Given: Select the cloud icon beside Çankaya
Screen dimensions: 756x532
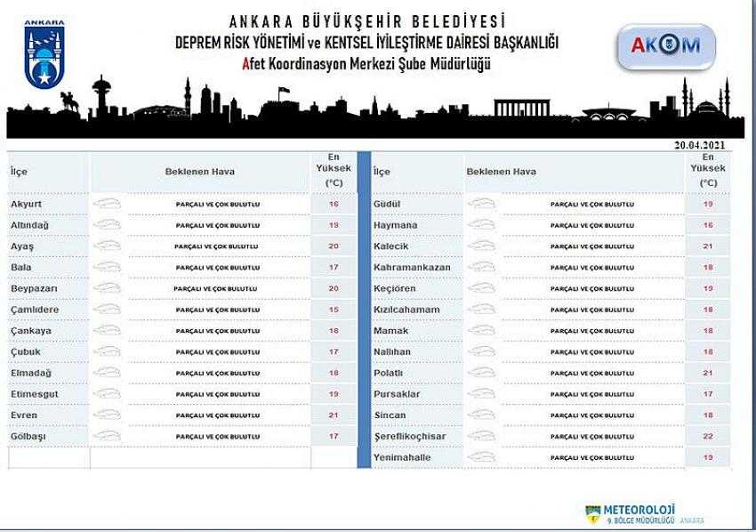Looking at the screenshot, I should click(x=107, y=331).
